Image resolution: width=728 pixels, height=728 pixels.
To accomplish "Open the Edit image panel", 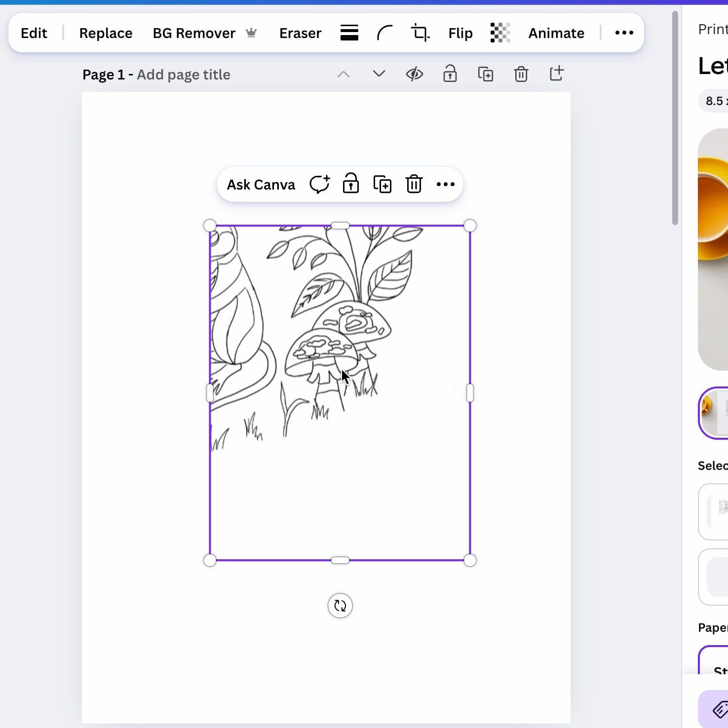I will [x=34, y=33].
